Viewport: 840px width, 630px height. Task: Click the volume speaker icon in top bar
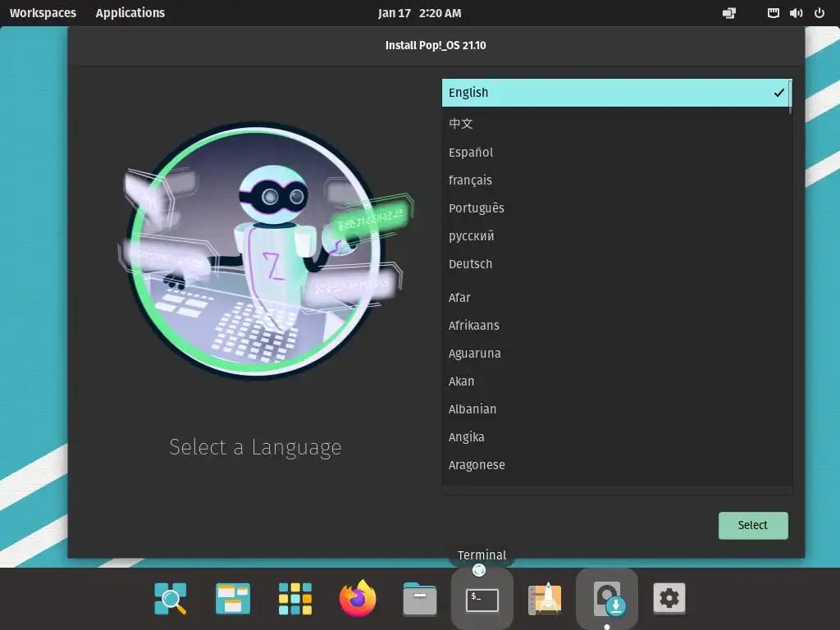point(796,13)
